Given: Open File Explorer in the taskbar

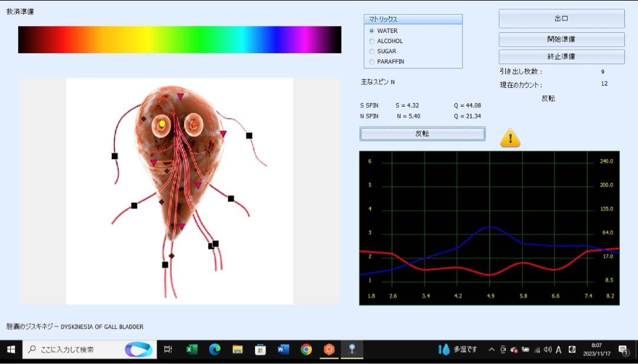Looking at the screenshot, I should (x=237, y=349).
